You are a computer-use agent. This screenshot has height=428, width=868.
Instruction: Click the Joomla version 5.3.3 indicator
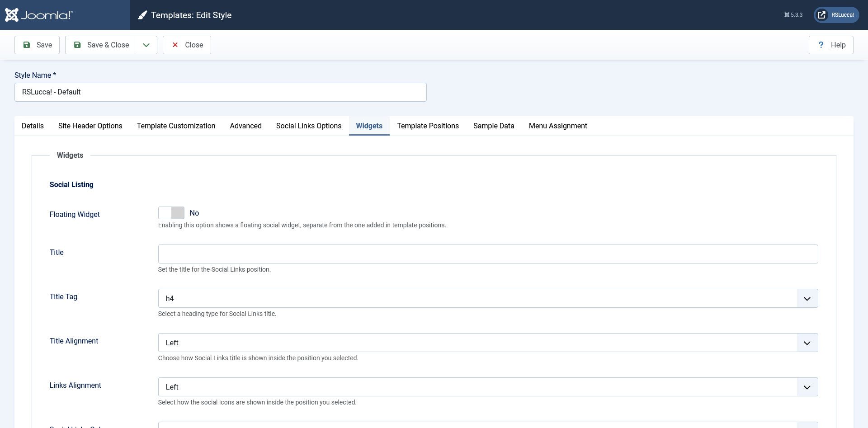pyautogui.click(x=793, y=15)
